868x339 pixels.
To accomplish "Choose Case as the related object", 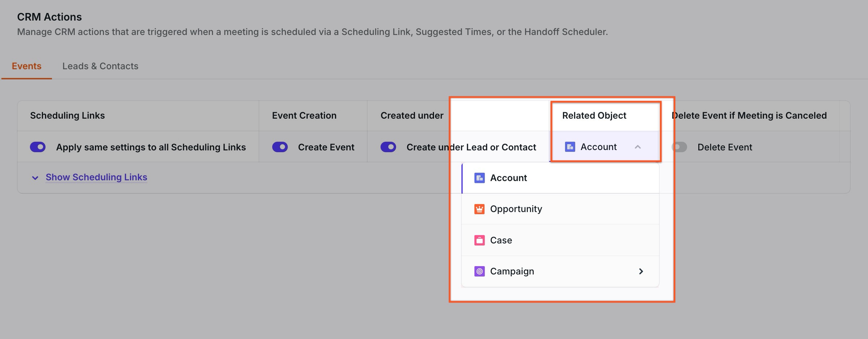I will (501, 240).
